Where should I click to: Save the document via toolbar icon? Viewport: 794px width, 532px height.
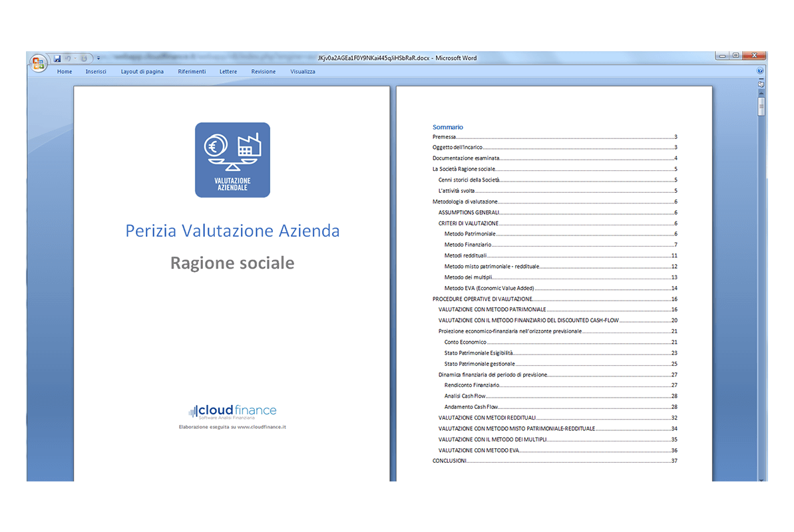57,59
